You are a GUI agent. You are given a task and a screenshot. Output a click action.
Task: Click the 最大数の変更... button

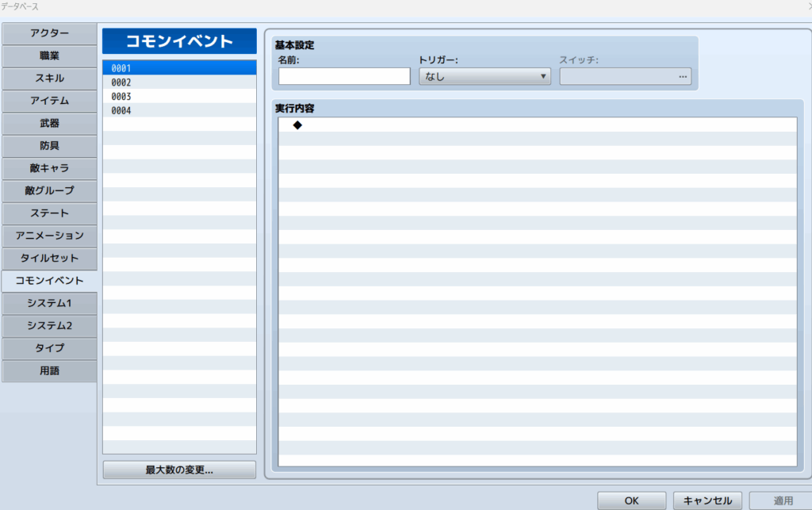point(179,470)
